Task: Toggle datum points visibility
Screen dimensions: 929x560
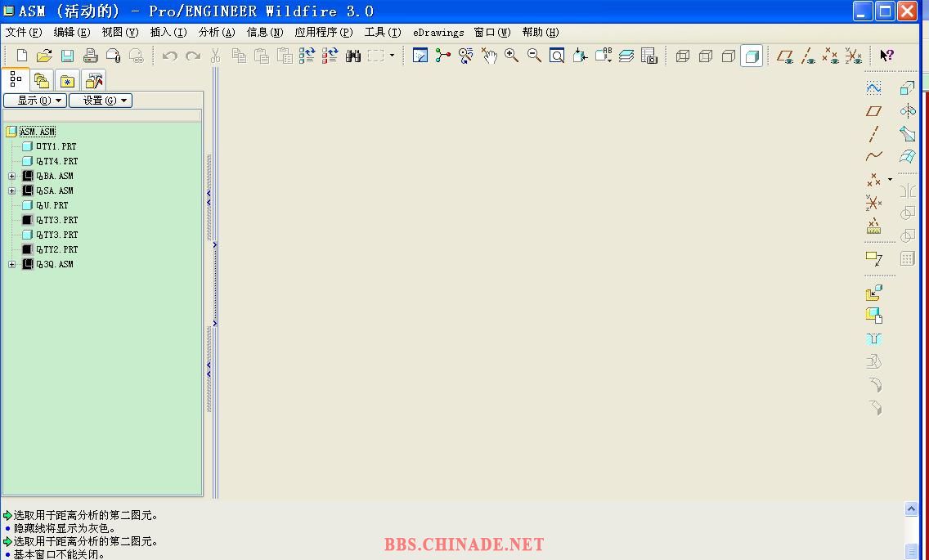Action: coord(831,56)
